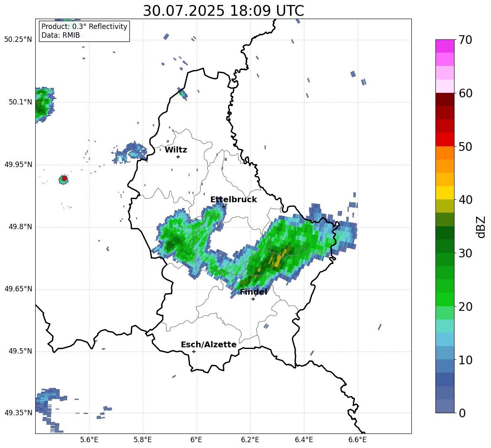Click the Ettelbruck location cross marker
This screenshot has height=448, width=491.
coord(224,206)
